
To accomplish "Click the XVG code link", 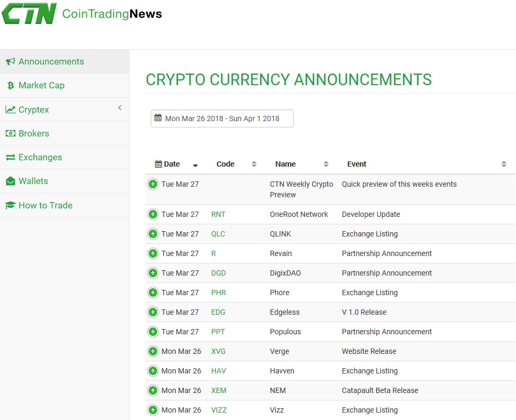I will (218, 351).
